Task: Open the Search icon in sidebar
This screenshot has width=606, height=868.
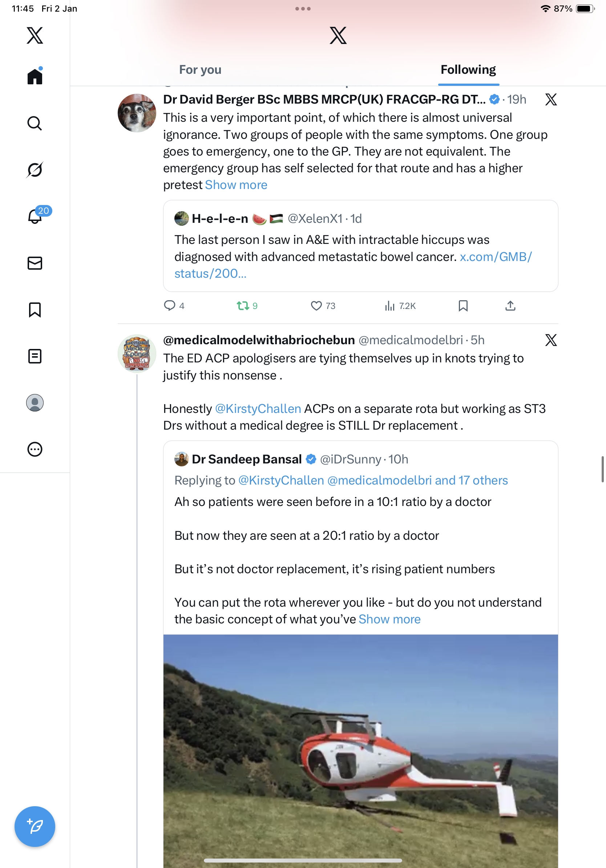Action: [35, 123]
